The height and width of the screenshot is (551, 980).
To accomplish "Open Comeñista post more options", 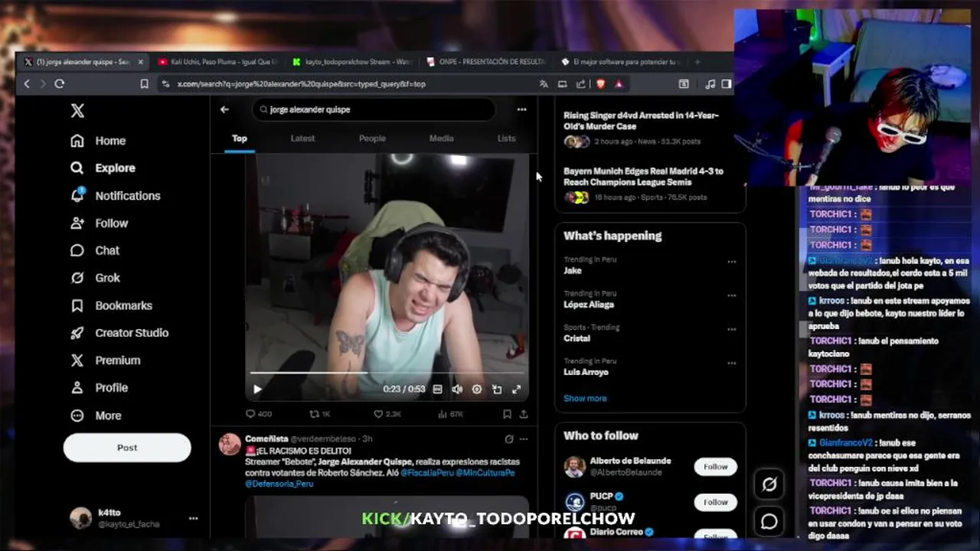I will (524, 439).
